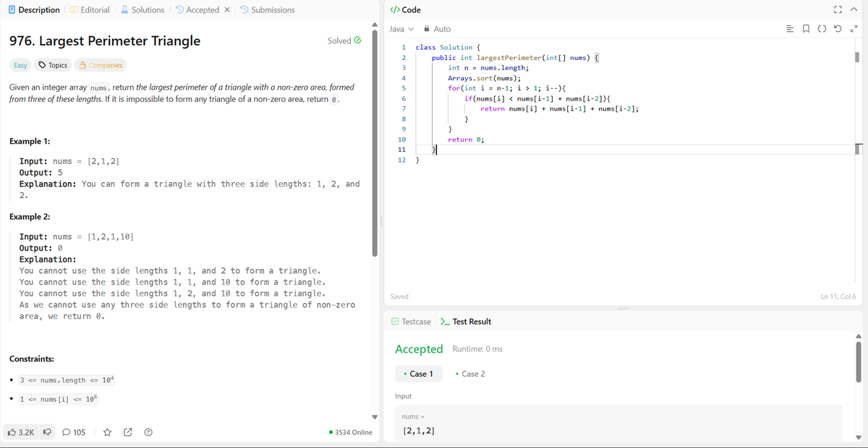Click the 'Example 1:' heading
Image resolution: width=868 pixels, height=448 pixels.
(x=30, y=141)
